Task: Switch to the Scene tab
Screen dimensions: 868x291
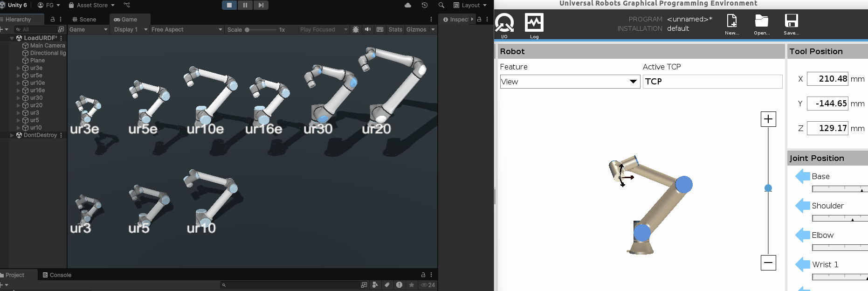Action: 84,20
